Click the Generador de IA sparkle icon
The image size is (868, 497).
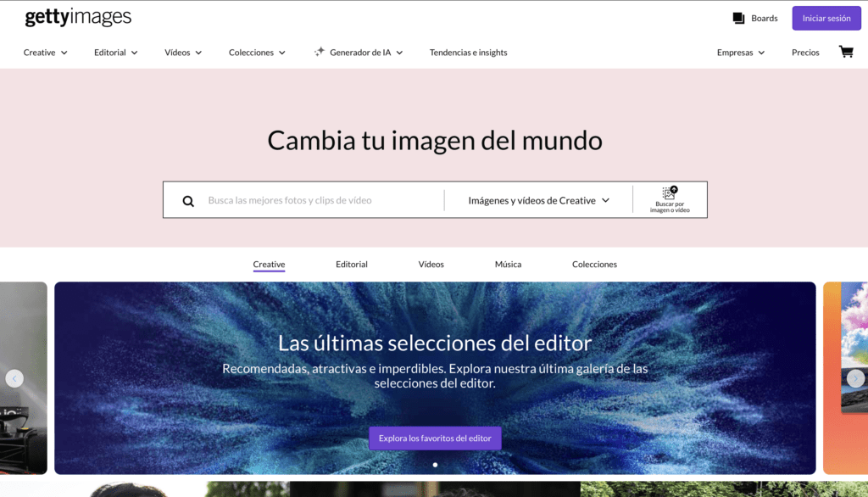click(x=319, y=52)
